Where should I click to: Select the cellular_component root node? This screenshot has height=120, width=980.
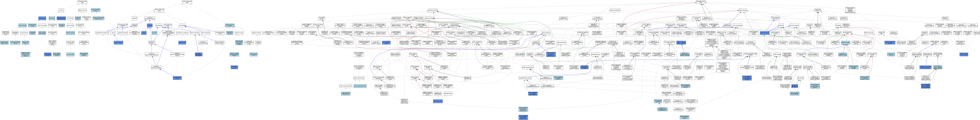coord(187,2)
